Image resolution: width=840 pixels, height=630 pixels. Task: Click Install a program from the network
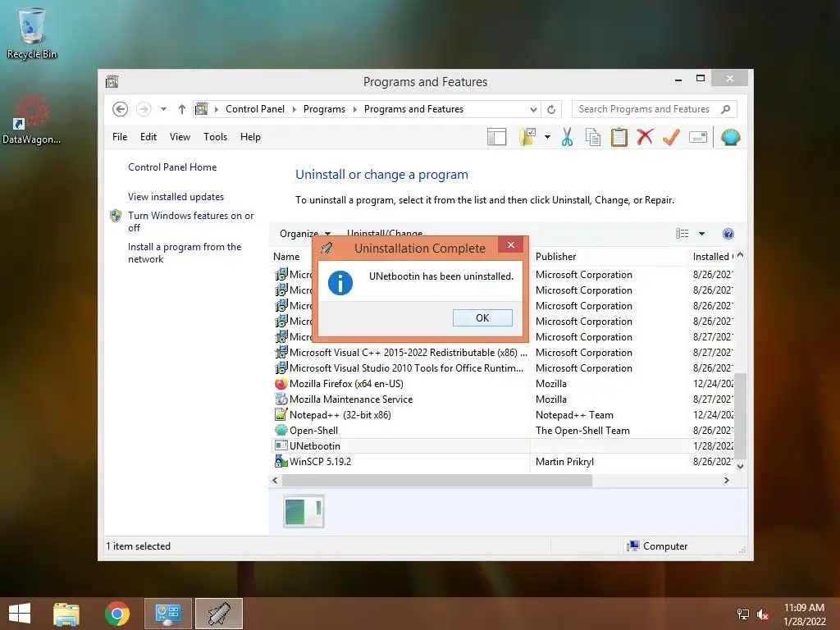pos(185,253)
